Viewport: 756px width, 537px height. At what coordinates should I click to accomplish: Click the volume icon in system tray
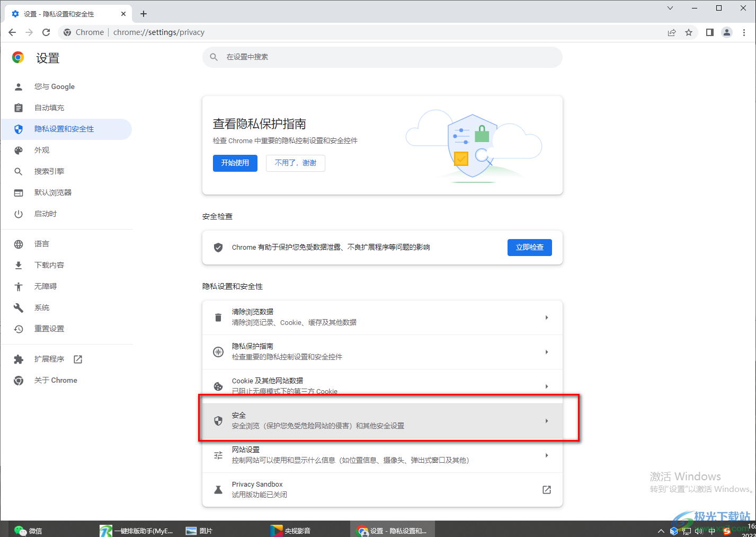(699, 531)
